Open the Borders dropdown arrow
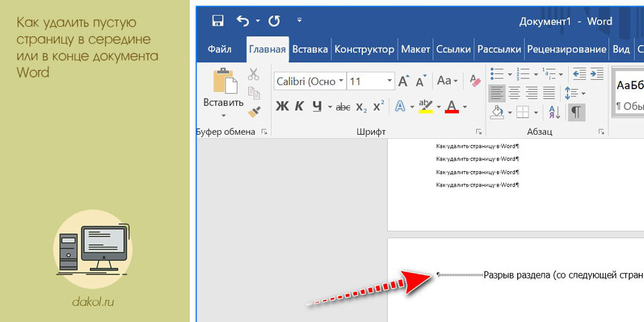The image size is (644, 322). (536, 112)
